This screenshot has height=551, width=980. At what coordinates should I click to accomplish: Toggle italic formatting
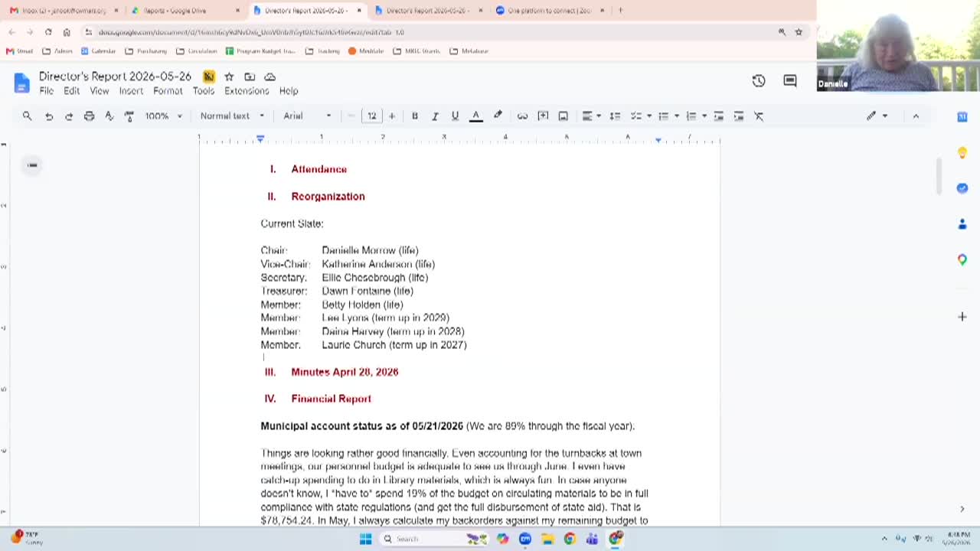pyautogui.click(x=434, y=116)
